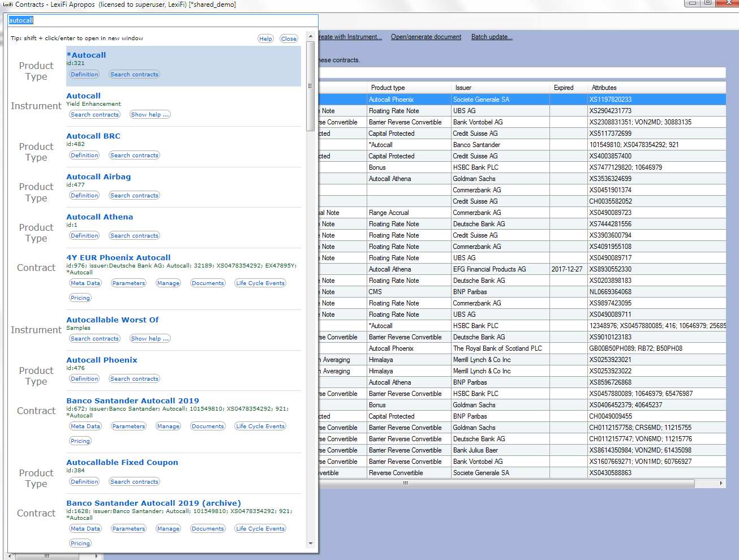This screenshot has width=739, height=560.
Task: Focus the search field containing 'autocall'
Action: pyautogui.click(x=163, y=20)
